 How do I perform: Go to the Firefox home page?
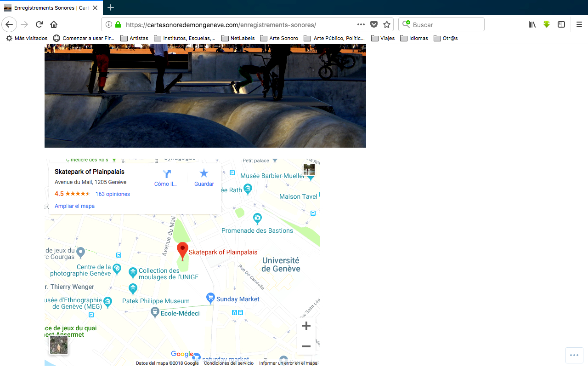point(54,24)
